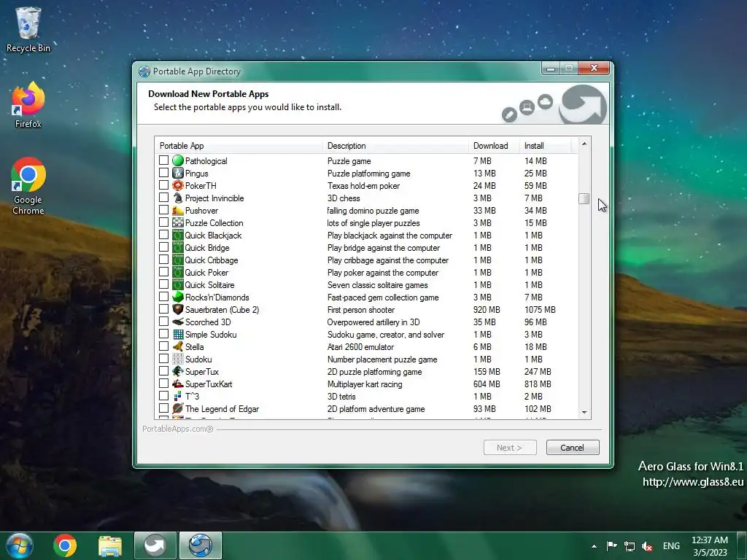747x560 pixels.
Task: Click the 'Multiplayer kart racing' description
Action: (x=365, y=384)
